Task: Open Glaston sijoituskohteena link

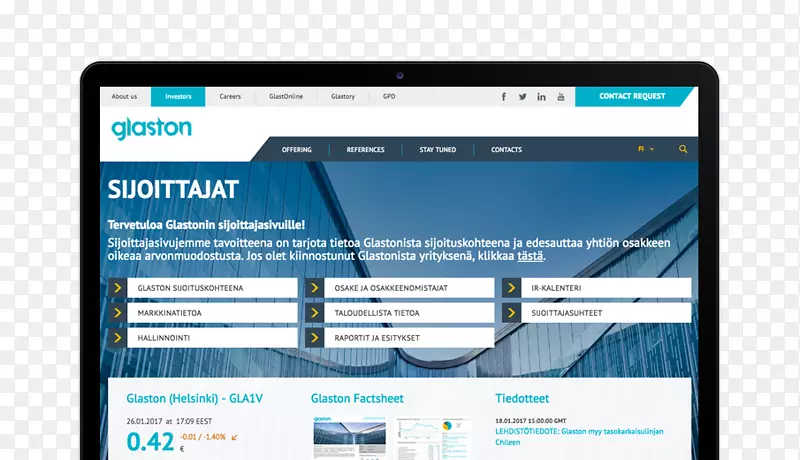Action: [x=212, y=288]
